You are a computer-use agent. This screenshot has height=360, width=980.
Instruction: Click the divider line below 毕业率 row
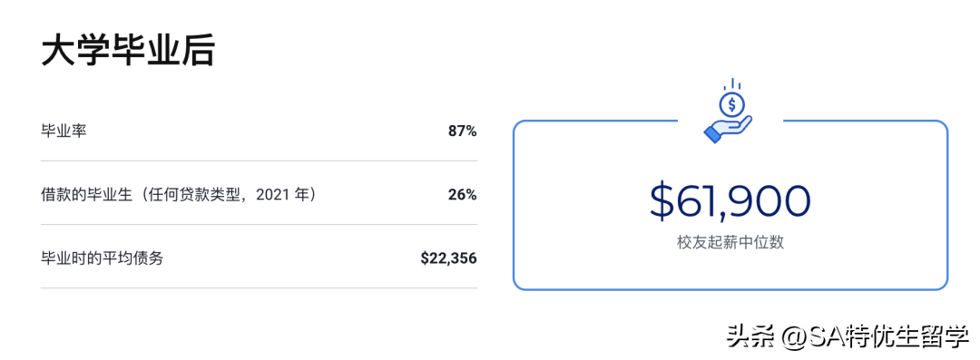coord(259,161)
